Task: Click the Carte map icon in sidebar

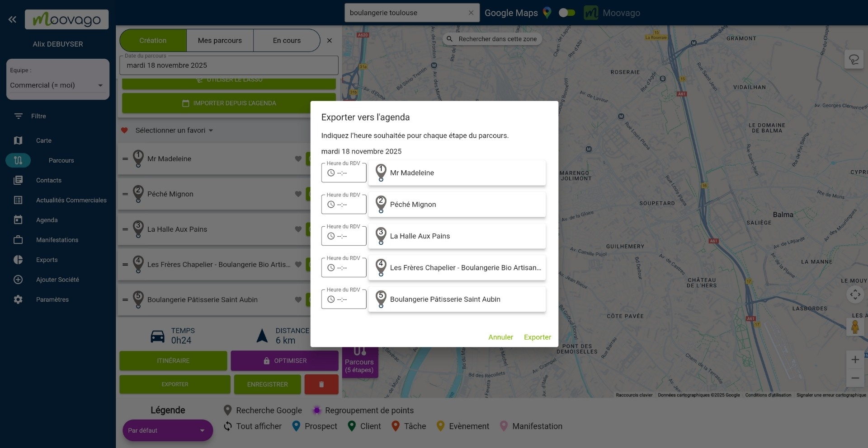Action: (18, 140)
